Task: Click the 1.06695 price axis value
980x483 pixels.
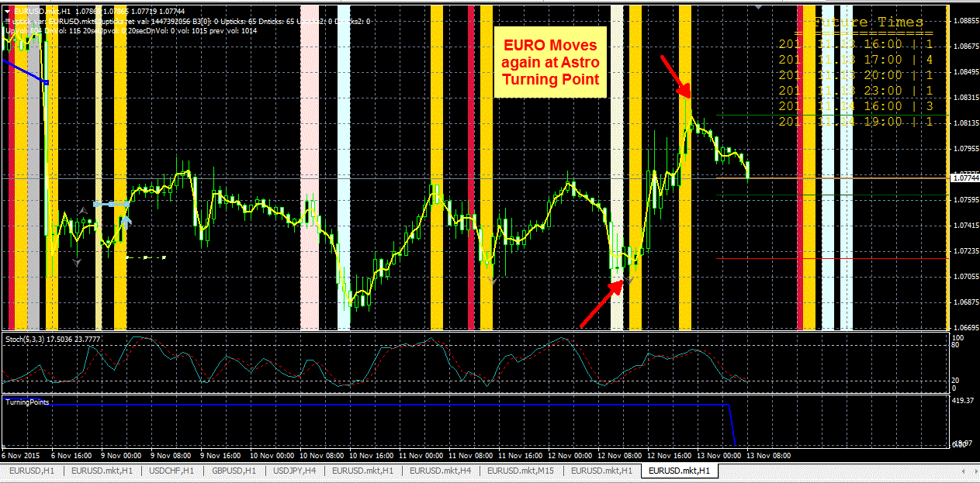Action: pyautogui.click(x=965, y=328)
